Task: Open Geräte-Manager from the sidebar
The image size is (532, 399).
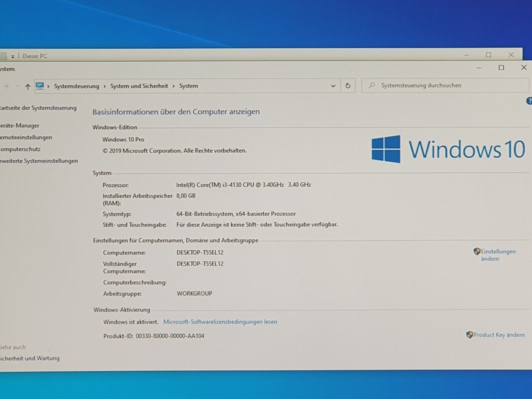Action: (x=20, y=125)
